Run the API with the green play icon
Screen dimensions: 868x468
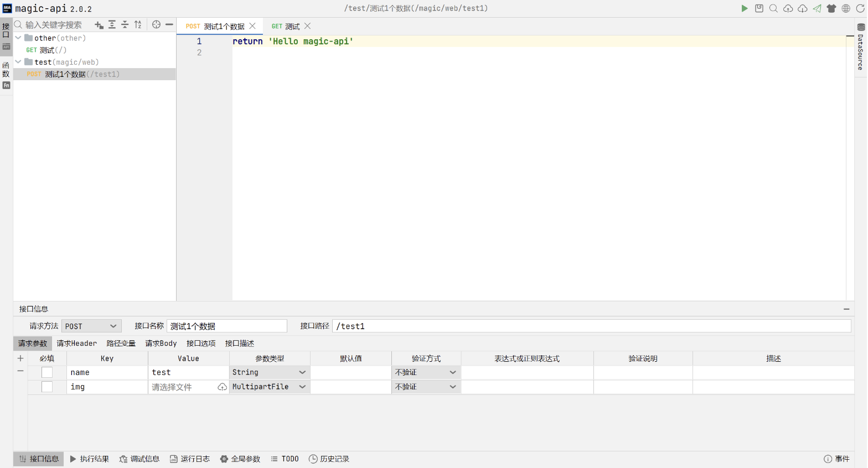[745, 8]
